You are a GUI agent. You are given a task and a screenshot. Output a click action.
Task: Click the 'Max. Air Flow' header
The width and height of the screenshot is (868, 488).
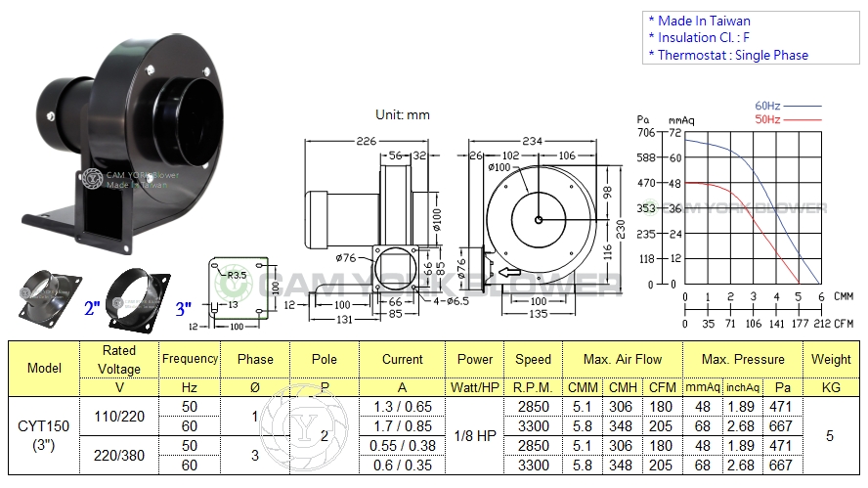click(x=623, y=360)
